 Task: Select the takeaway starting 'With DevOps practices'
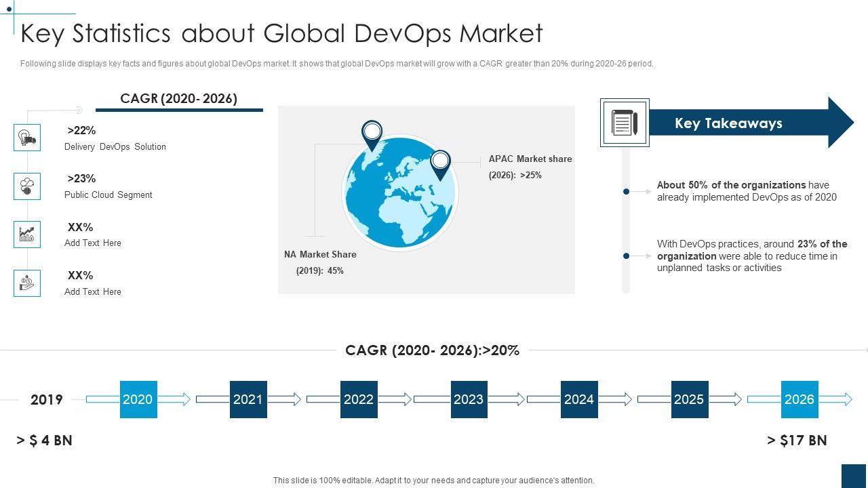[x=752, y=256]
